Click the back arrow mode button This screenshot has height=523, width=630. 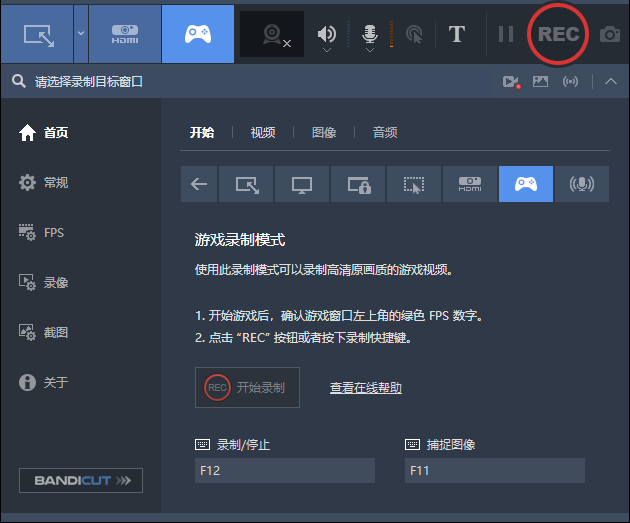199,184
